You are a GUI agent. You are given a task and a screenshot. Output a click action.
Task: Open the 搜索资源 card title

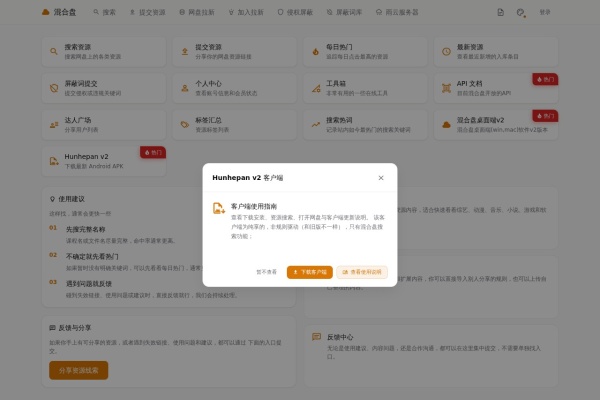(x=78, y=47)
